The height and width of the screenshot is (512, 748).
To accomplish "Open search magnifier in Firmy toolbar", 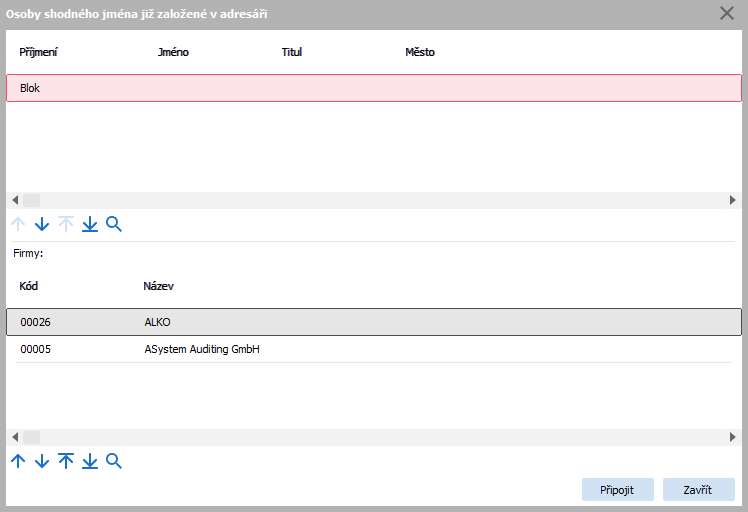I will point(114,461).
